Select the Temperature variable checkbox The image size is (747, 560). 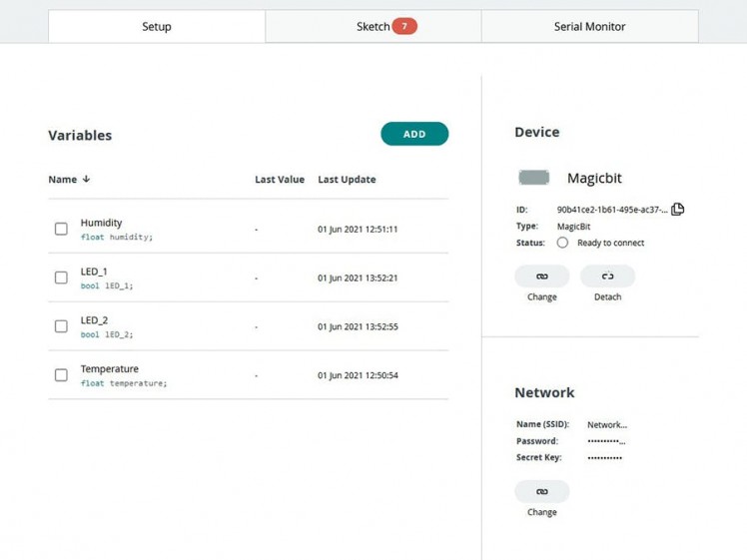coord(61,375)
